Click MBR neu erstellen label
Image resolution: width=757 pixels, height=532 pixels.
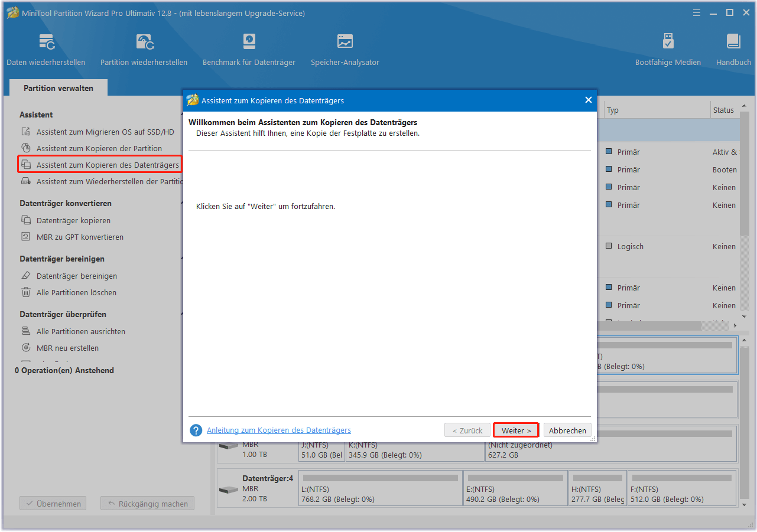click(67, 348)
